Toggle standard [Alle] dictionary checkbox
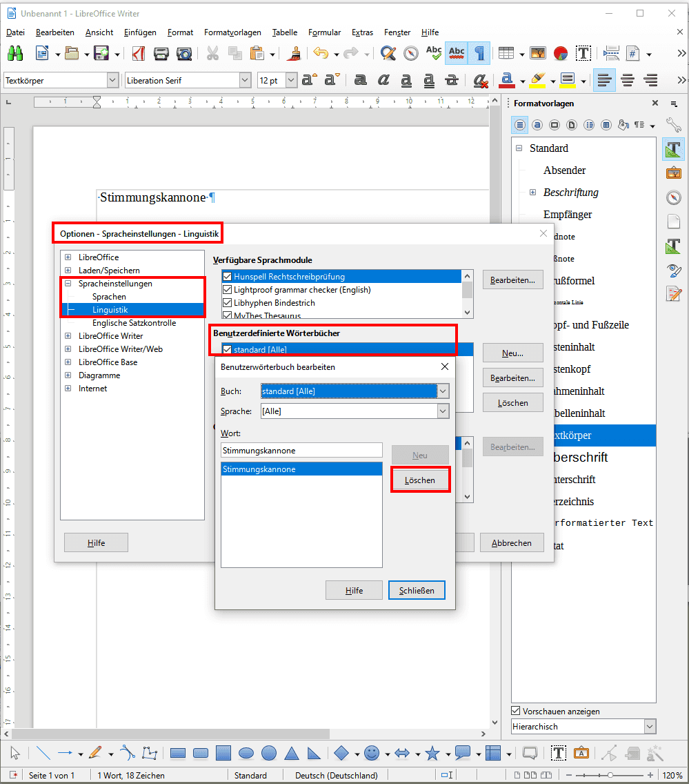The image size is (689, 784). (x=228, y=349)
